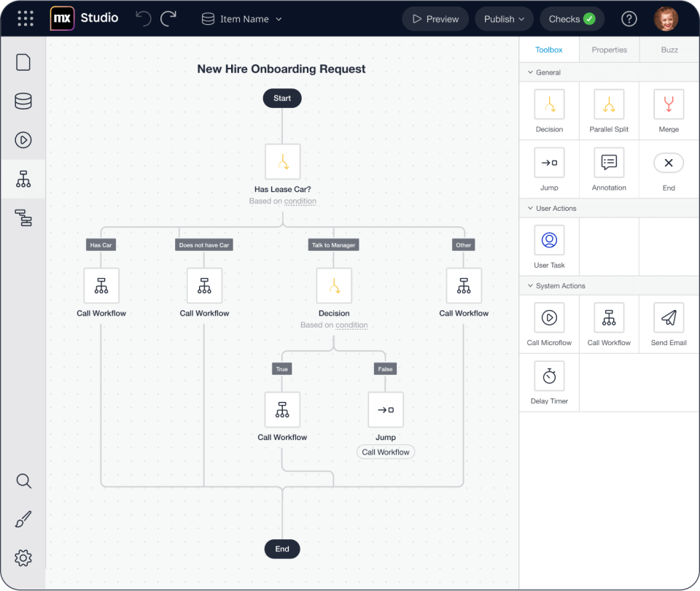Open the Help question mark icon
Screen dimensions: 700x591
[629, 19]
